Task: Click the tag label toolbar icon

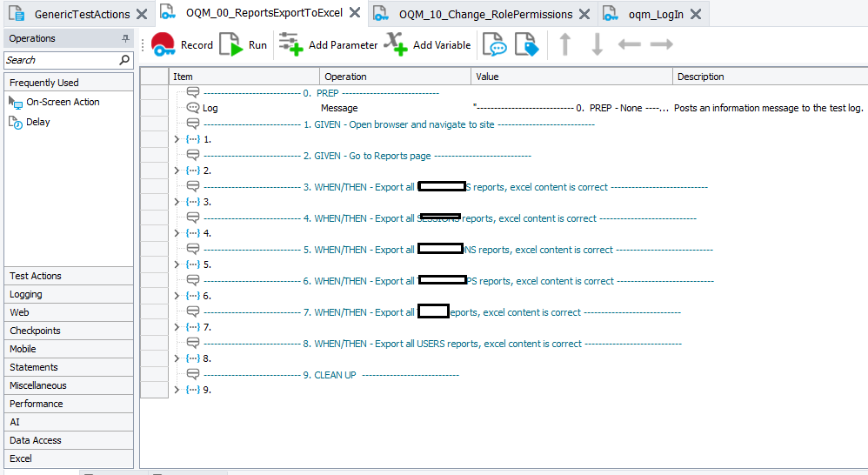Action: tap(526, 44)
